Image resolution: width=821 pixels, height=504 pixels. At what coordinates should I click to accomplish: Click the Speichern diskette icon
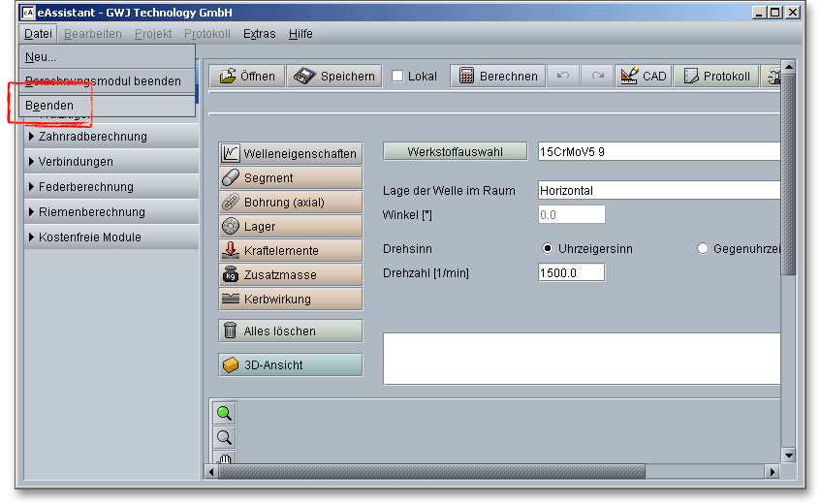304,77
